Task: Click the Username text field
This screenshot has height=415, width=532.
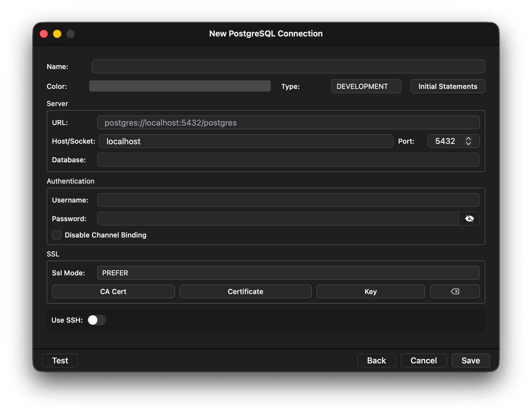Action: pyautogui.click(x=288, y=200)
